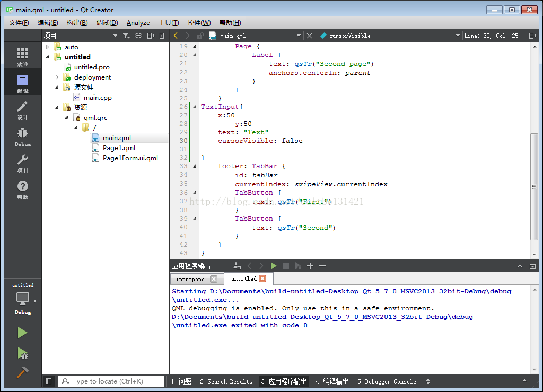This screenshot has width=543, height=392.
Task: Expand the deployment folder node
Action: 57,77
